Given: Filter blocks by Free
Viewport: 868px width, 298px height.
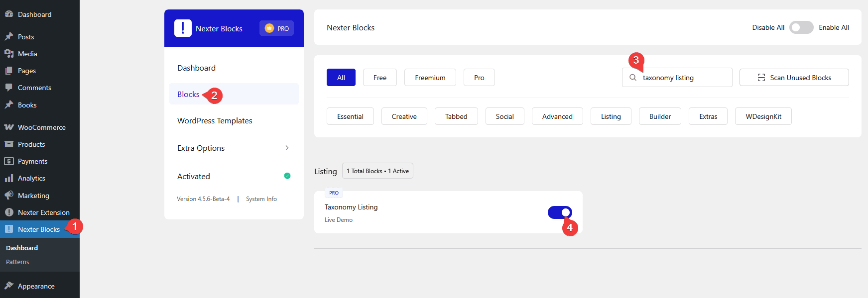Looking at the screenshot, I should [380, 78].
